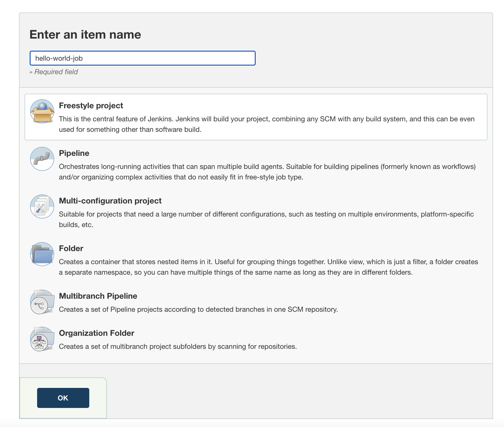The height and width of the screenshot is (427, 504).
Task: Click the Pipeline pipe icon
Action: [42, 159]
